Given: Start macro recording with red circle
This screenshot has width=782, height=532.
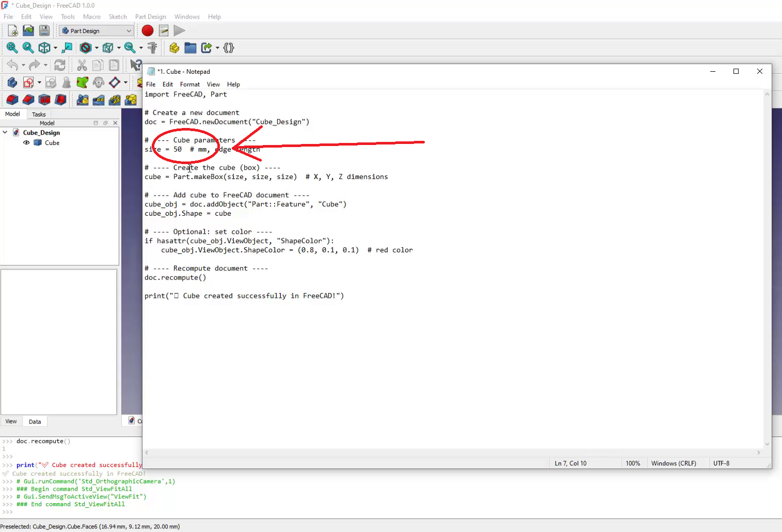Looking at the screenshot, I should pos(148,31).
